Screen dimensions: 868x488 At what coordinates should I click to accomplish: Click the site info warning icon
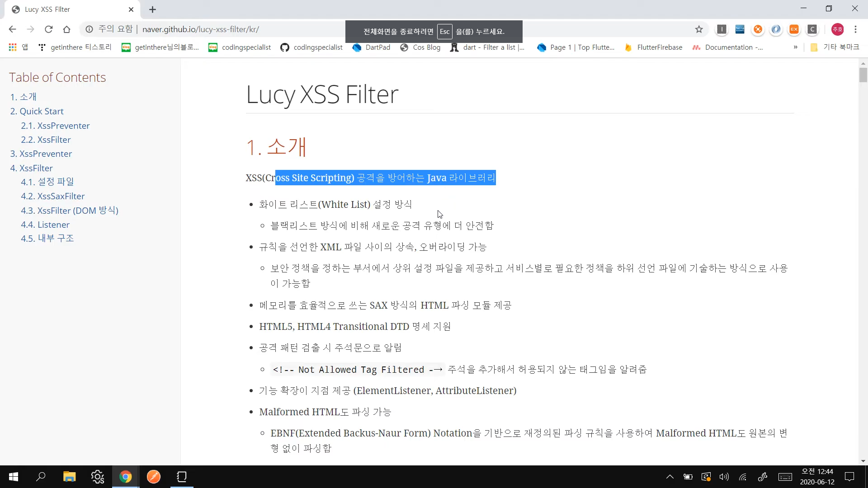90,29
